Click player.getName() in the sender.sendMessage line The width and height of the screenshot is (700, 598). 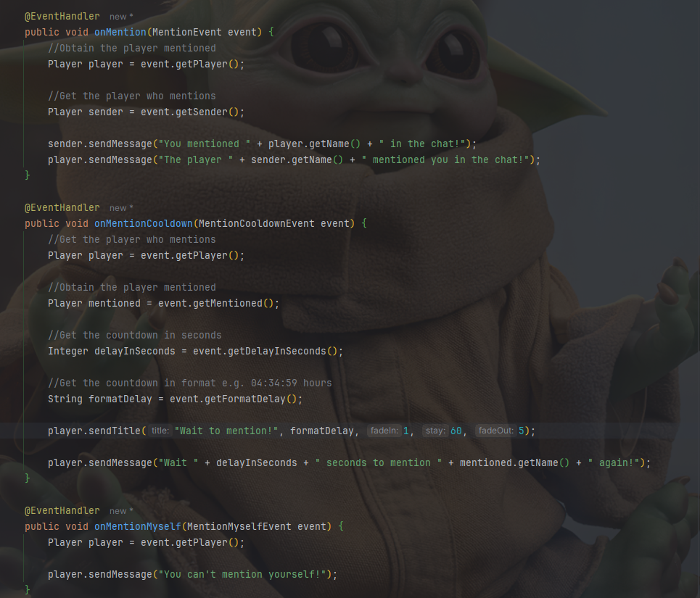(x=314, y=144)
